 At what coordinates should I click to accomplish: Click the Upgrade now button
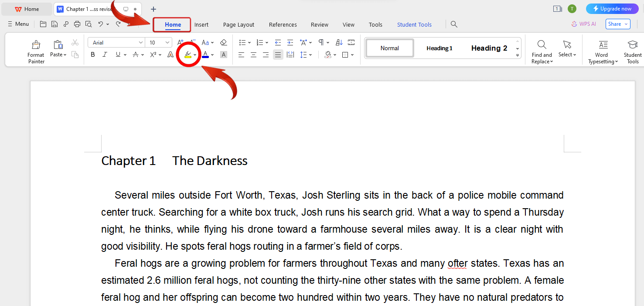click(612, 9)
